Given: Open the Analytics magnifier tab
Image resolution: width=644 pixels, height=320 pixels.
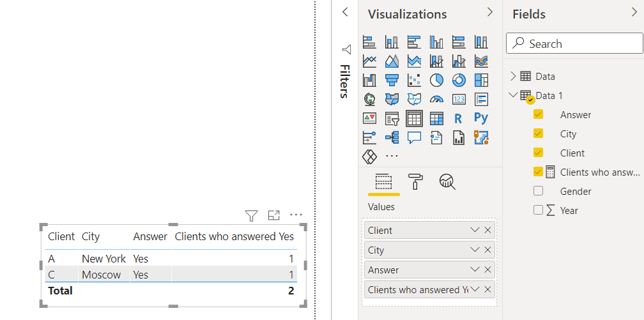Looking at the screenshot, I should [x=447, y=181].
